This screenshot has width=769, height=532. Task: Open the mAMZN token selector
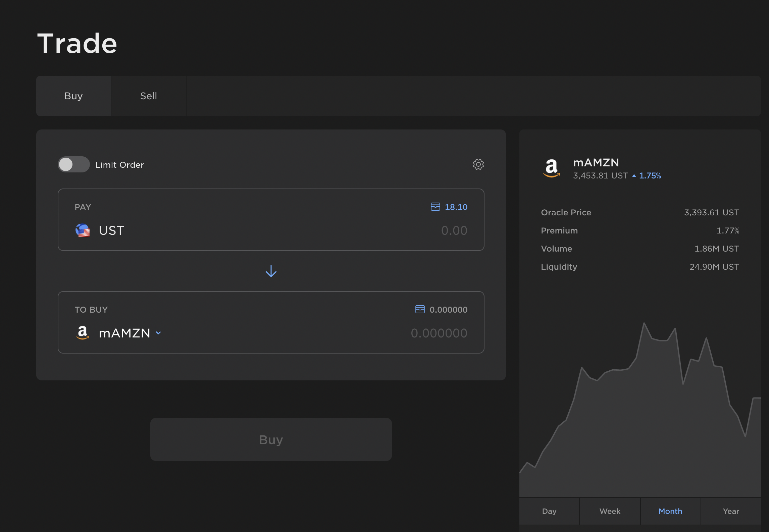pos(124,333)
